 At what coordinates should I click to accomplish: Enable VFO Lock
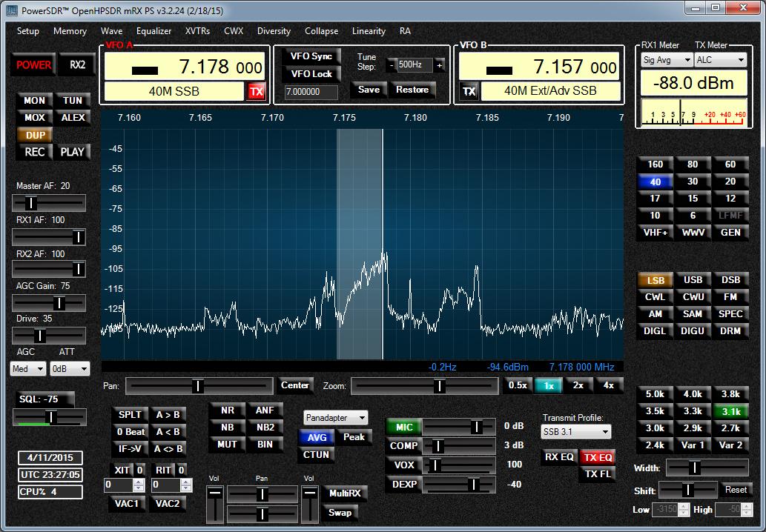point(311,74)
